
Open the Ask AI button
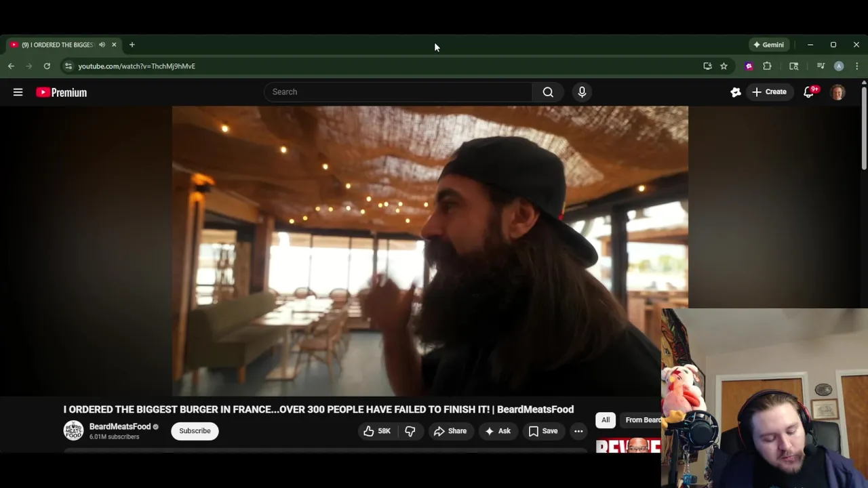(x=498, y=431)
